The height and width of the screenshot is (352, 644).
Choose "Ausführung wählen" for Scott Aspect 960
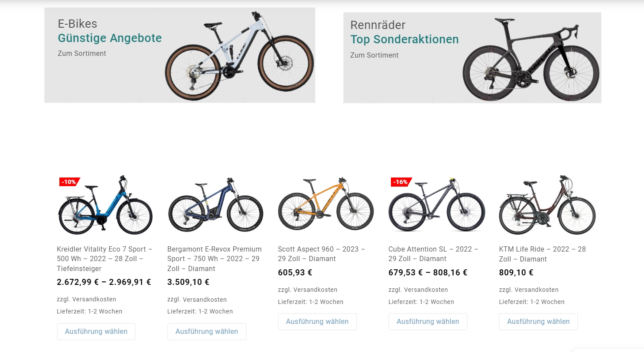[317, 322]
